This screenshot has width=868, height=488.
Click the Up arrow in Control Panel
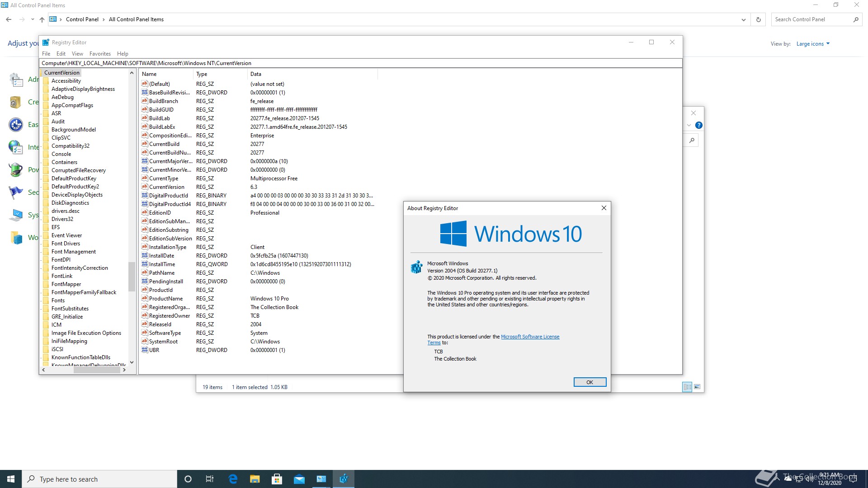click(42, 19)
